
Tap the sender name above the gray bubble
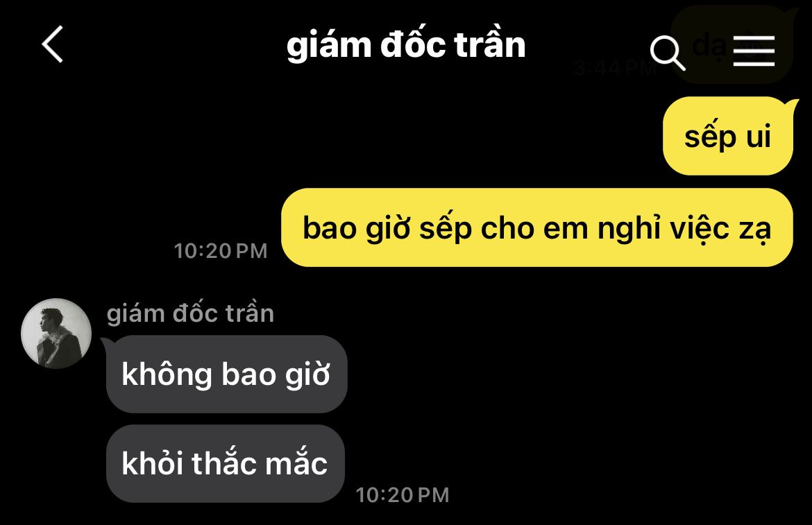click(x=190, y=313)
